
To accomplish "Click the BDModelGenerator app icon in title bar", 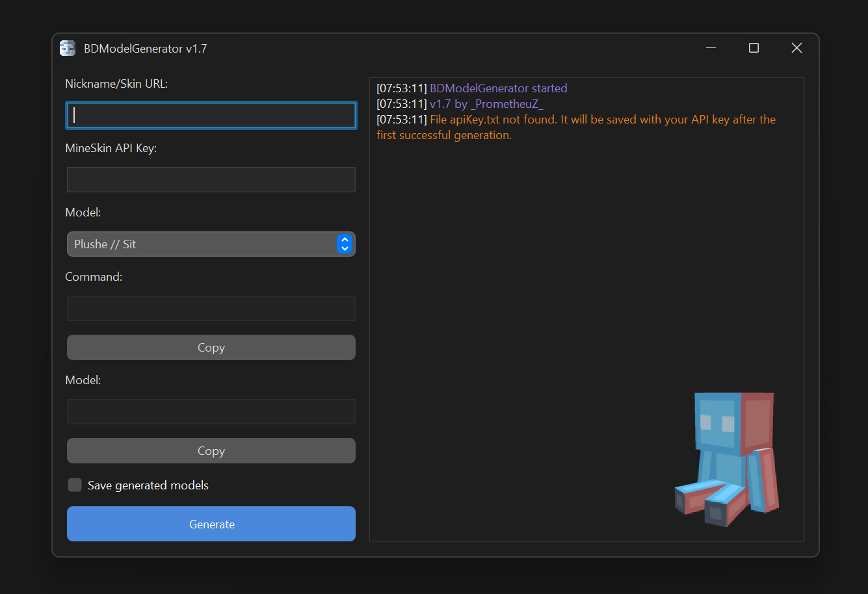I will coord(68,48).
